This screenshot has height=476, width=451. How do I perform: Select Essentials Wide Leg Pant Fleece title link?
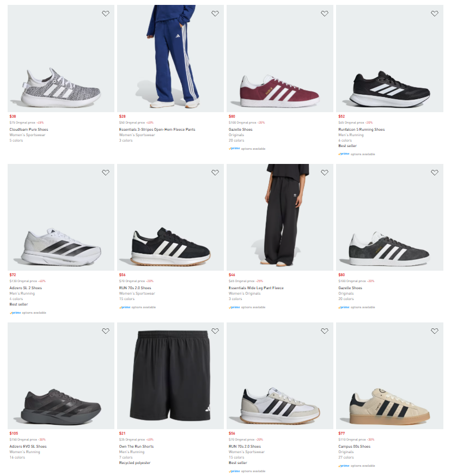pyautogui.click(x=256, y=288)
